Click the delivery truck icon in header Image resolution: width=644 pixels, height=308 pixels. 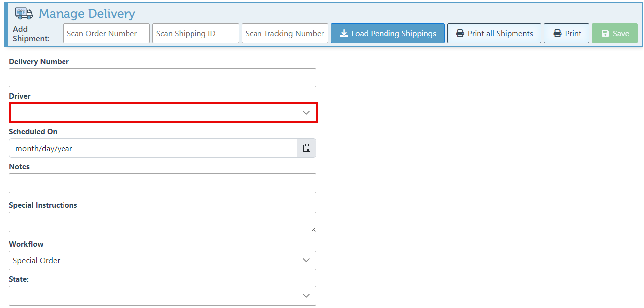(x=24, y=13)
